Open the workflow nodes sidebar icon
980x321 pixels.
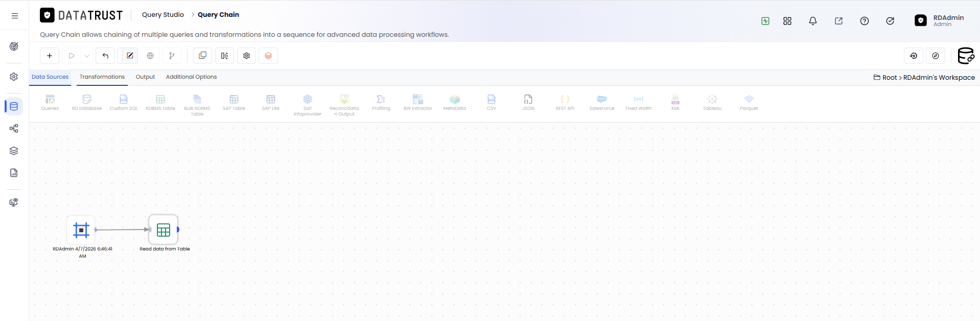[x=14, y=129]
